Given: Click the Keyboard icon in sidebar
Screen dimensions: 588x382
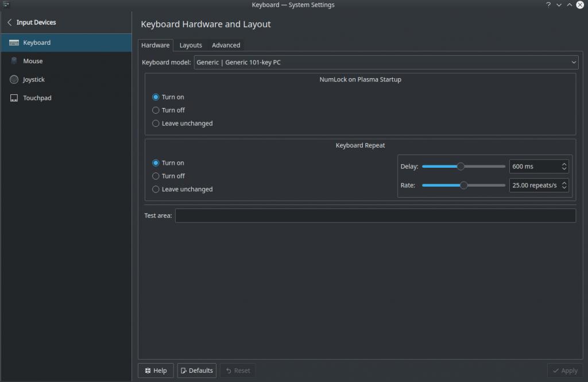Looking at the screenshot, I should (14, 43).
